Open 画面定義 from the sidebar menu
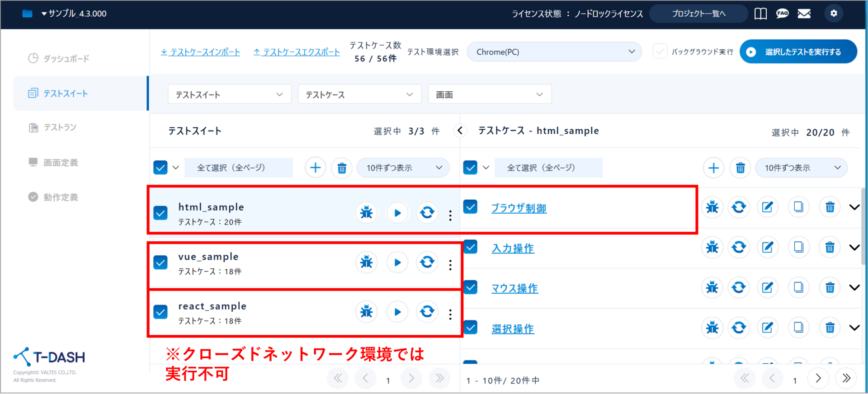 pyautogui.click(x=61, y=163)
